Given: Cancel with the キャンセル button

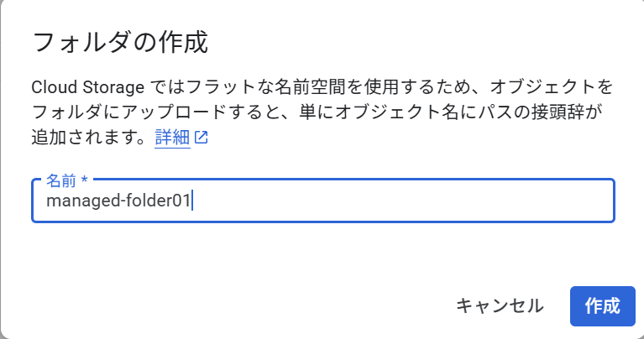Looking at the screenshot, I should click(500, 305).
